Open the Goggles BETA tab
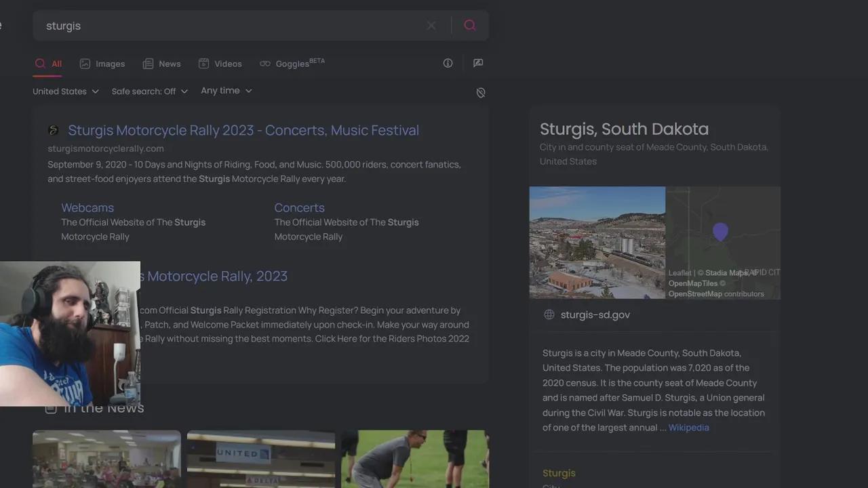Viewport: 868px width, 488px height. tap(292, 63)
